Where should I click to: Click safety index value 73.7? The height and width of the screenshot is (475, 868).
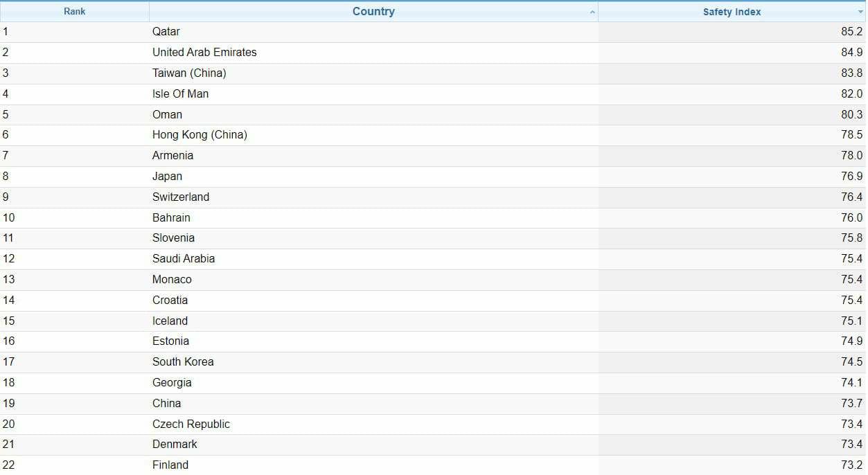852,404
